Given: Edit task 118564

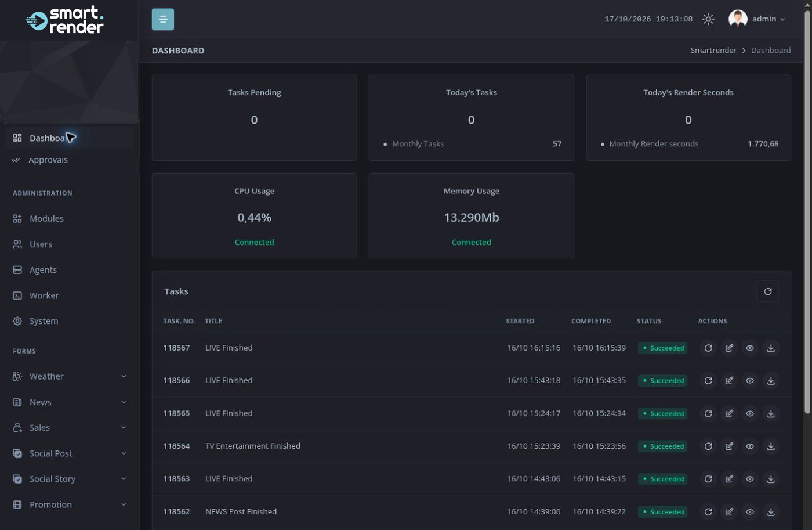Looking at the screenshot, I should [x=729, y=446].
